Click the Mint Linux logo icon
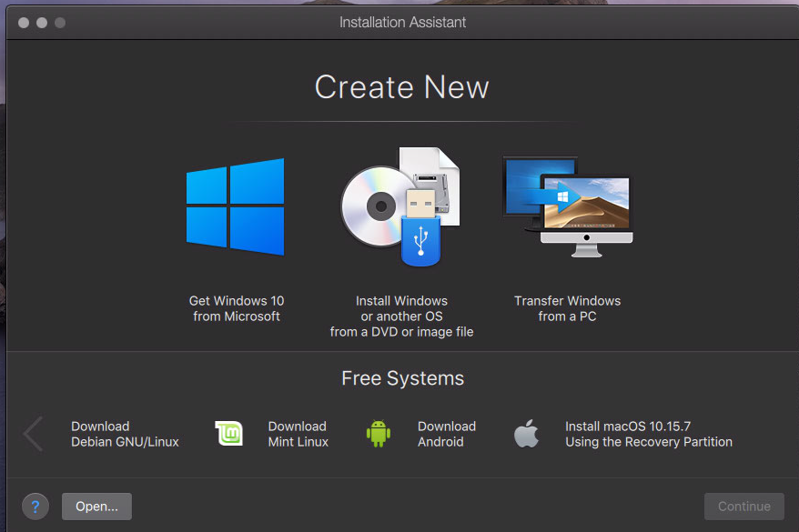Screen dimensions: 799x532 click(228, 434)
